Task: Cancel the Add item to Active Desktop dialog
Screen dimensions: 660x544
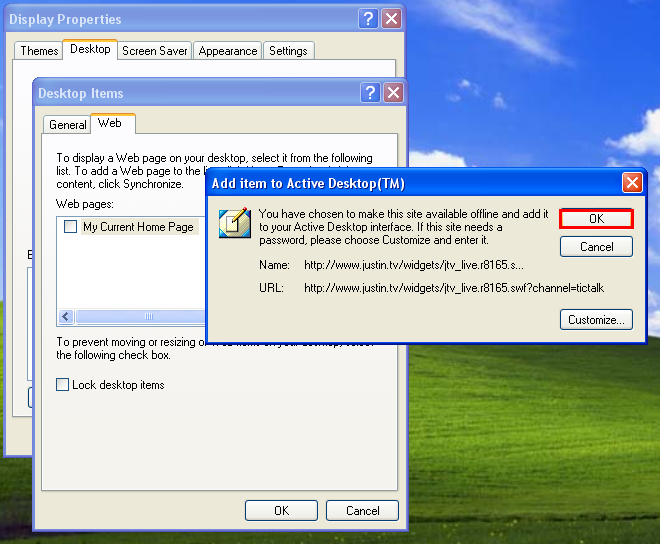Action: [596, 246]
